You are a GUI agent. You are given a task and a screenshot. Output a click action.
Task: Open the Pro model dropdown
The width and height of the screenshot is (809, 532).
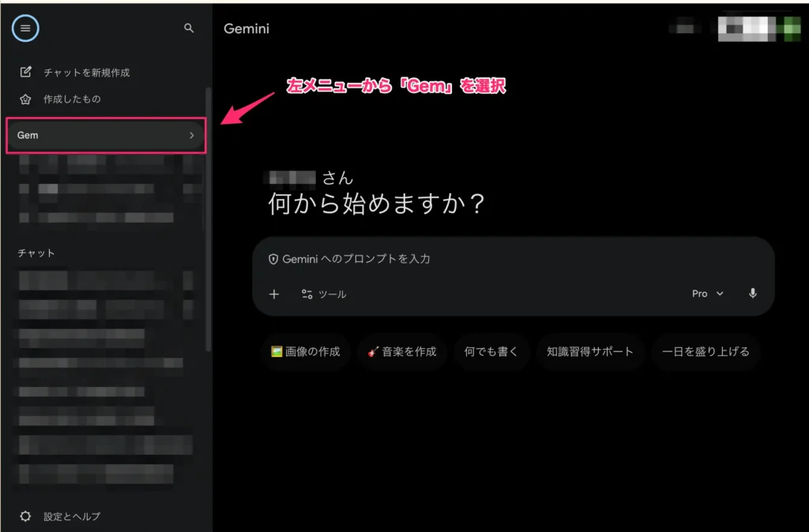point(707,294)
